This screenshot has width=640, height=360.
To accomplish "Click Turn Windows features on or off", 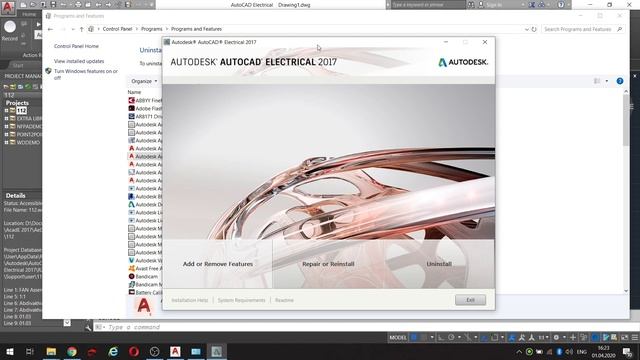I will (x=86, y=74).
